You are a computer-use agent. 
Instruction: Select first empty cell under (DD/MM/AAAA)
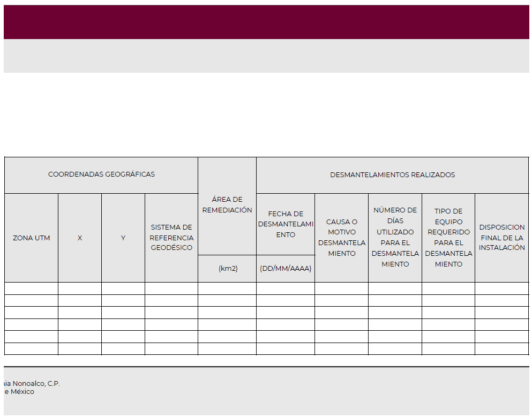tap(286, 288)
